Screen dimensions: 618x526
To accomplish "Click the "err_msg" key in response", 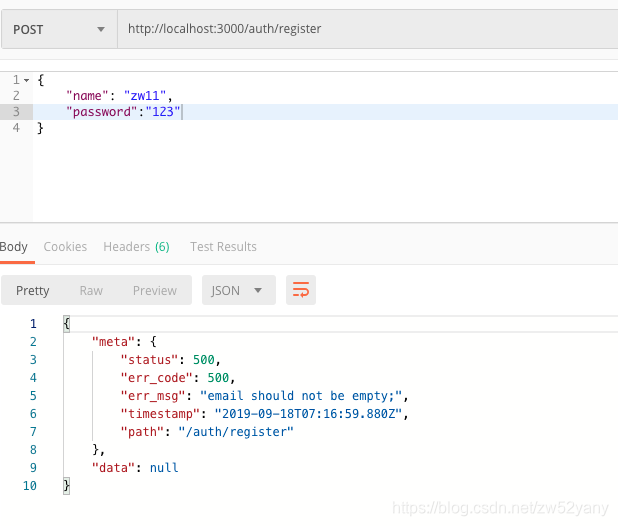I will point(153,396).
